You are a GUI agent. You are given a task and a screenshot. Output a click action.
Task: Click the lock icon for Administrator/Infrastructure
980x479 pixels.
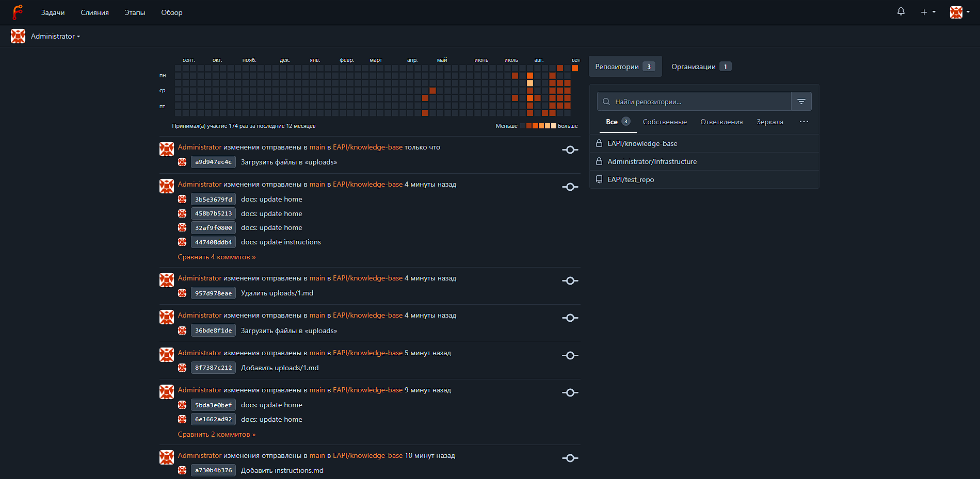coord(599,161)
